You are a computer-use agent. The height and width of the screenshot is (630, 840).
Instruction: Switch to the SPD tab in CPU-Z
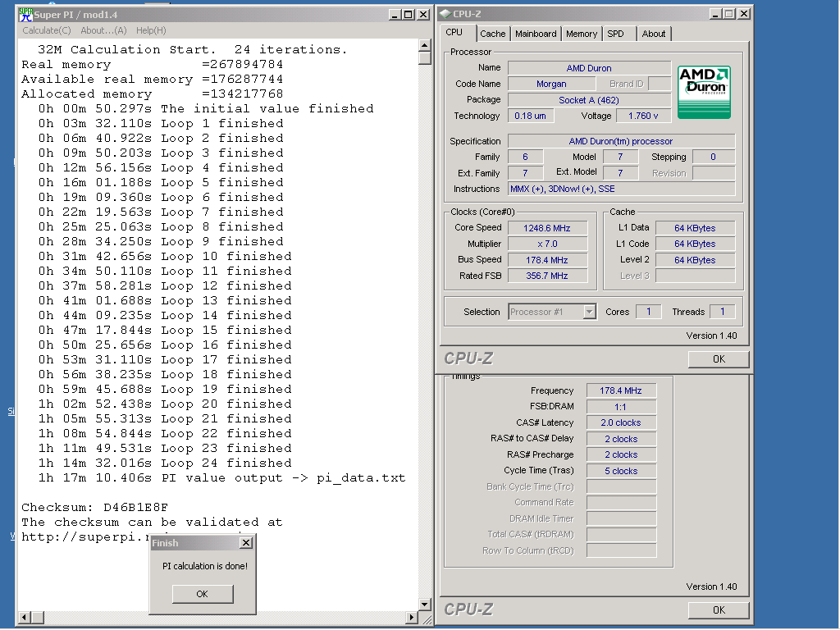[615, 34]
